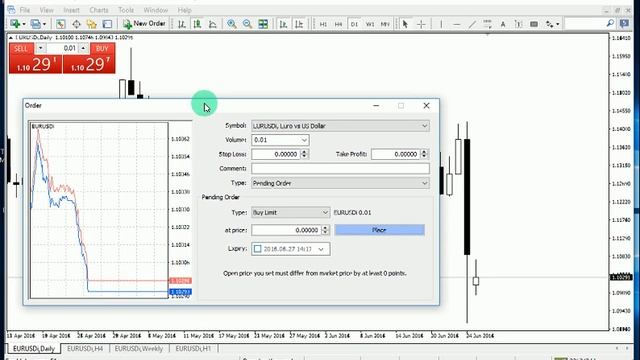The width and height of the screenshot is (640, 360).
Task: Click the Comment text field
Action: tap(340, 169)
